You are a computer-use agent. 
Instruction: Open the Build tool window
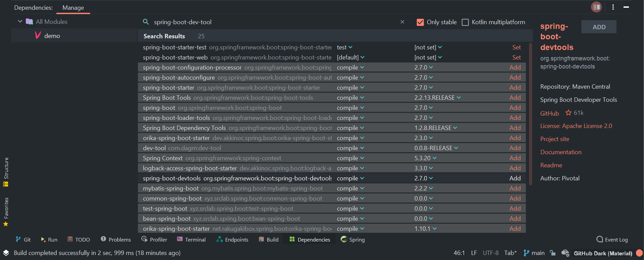coord(269,240)
